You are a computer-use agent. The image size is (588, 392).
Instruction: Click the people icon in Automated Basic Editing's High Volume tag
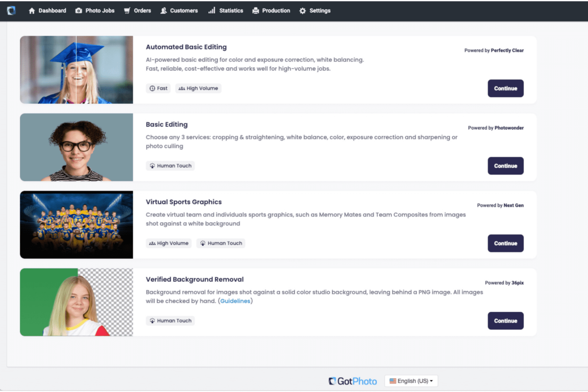tap(182, 88)
